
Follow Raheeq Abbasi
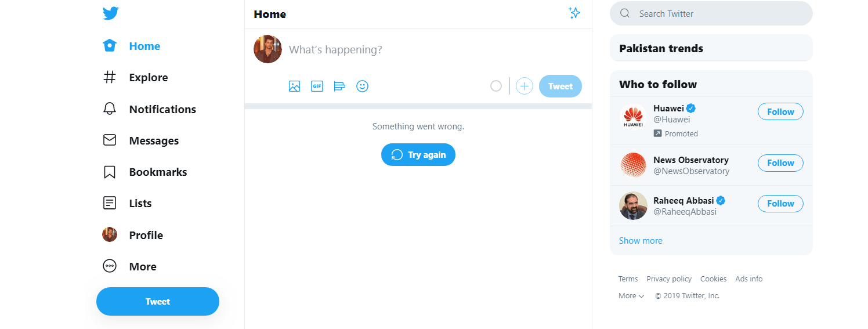click(780, 204)
